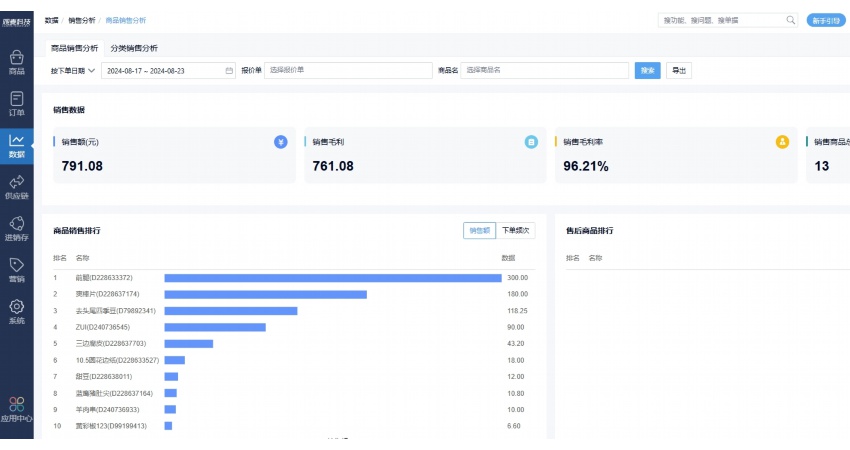Click the blue 搜索 button
850x450 pixels.
click(x=647, y=71)
